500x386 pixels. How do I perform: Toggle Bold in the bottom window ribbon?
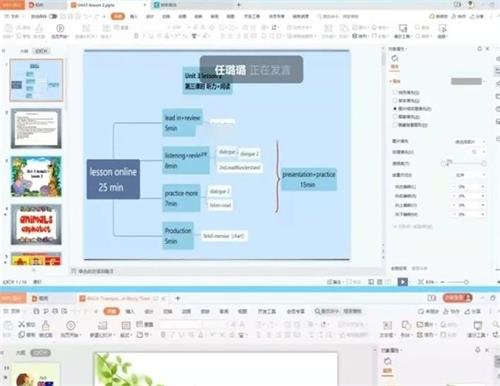(x=163, y=334)
